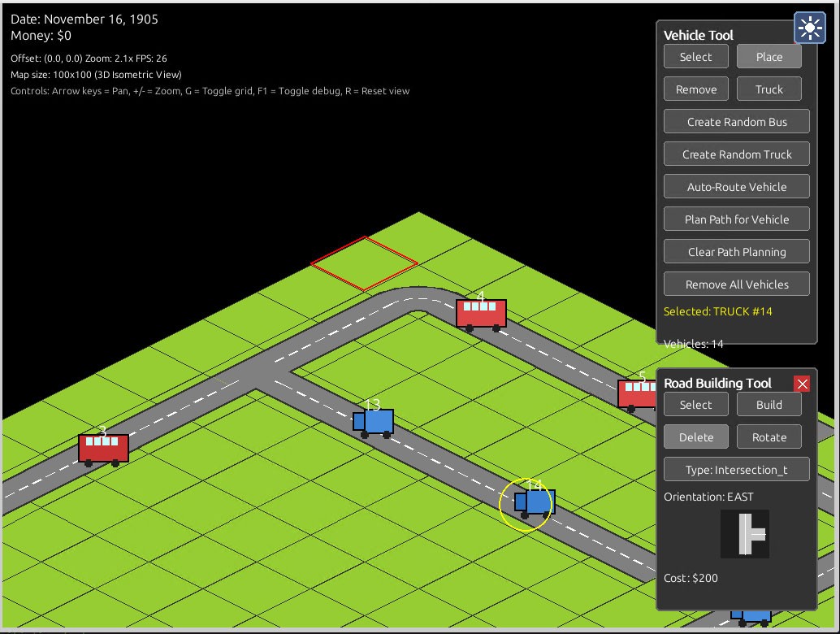This screenshot has width=840, height=634.
Task: Auto-Route the selected vehicle
Action: coord(736,186)
